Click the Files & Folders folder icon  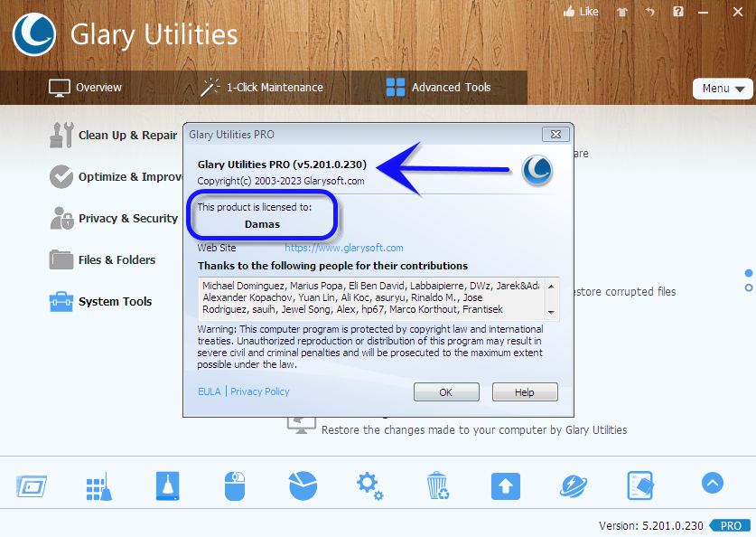click(61, 259)
